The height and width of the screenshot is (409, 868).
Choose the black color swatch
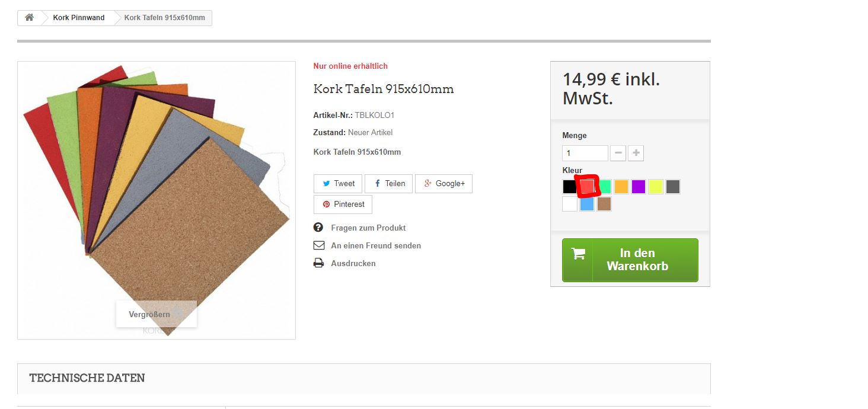(x=570, y=187)
